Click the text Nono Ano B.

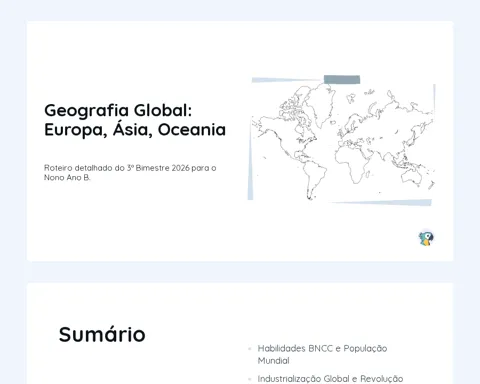pyautogui.click(x=67, y=178)
